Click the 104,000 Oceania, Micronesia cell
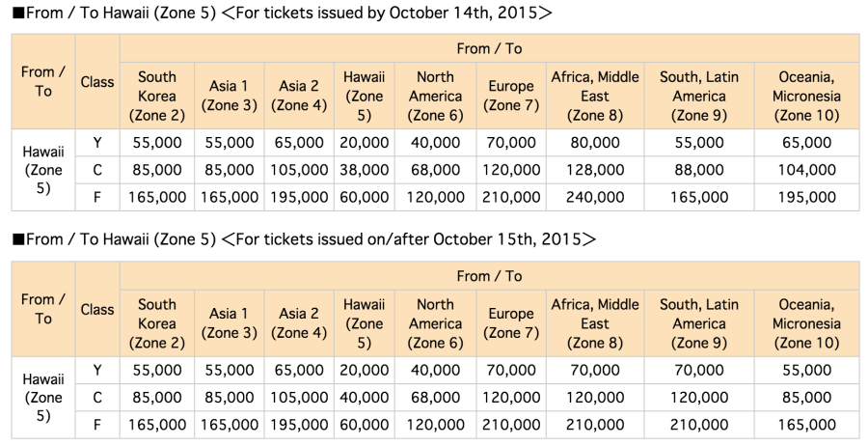868x446 pixels. click(806, 170)
